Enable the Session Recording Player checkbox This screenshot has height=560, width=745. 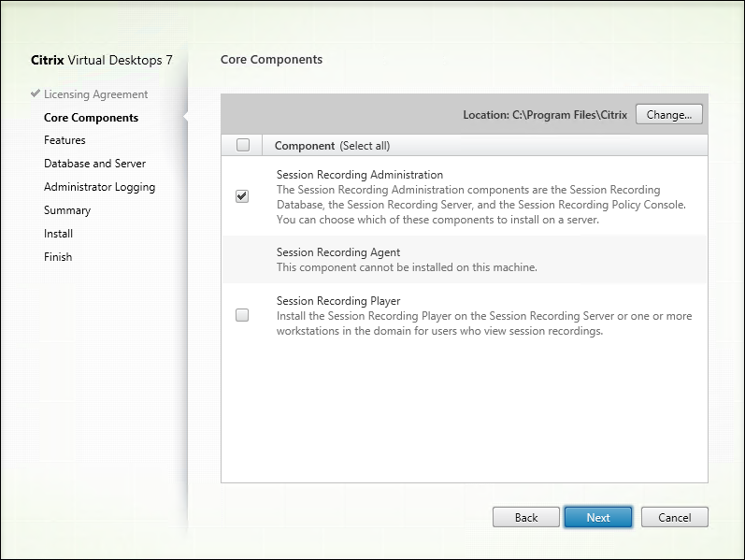click(x=243, y=316)
